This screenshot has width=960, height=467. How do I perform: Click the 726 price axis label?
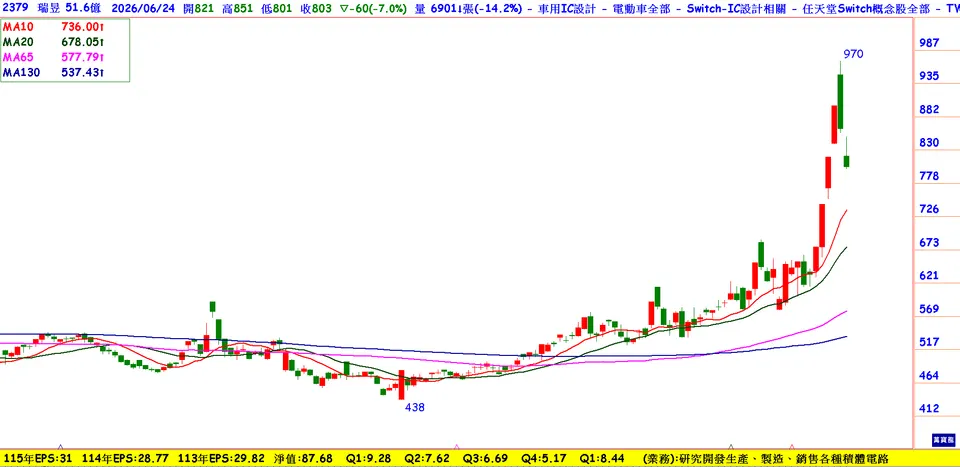[929, 209]
